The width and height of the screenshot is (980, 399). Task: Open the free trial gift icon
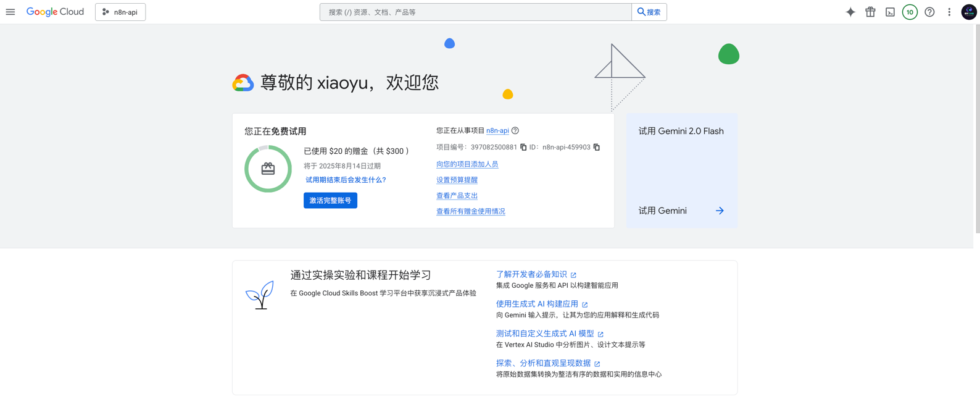(870, 12)
